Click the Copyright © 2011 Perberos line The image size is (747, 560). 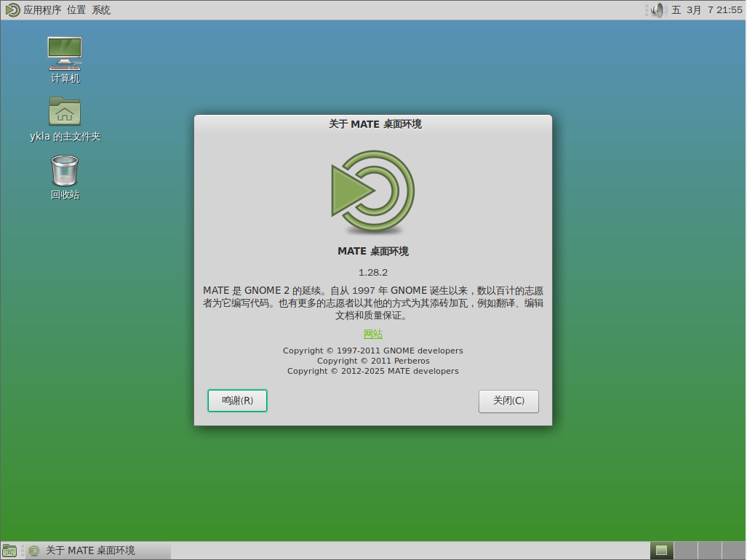tap(373, 361)
